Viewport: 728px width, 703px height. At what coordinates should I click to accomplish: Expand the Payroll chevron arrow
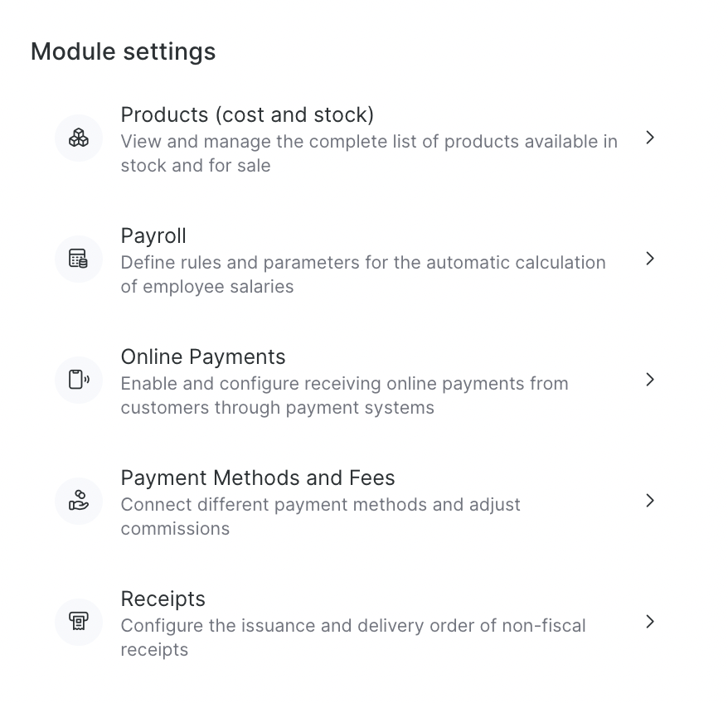[650, 259]
